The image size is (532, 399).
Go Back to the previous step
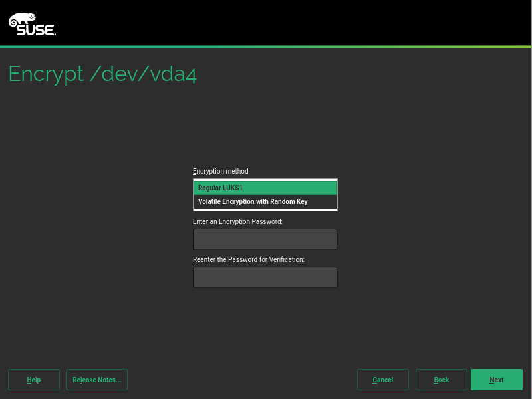click(441, 380)
